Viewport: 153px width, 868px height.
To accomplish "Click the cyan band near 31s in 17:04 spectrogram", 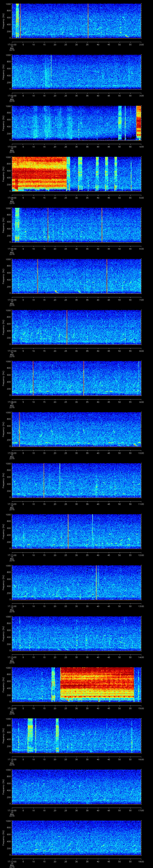I will pos(80,174).
